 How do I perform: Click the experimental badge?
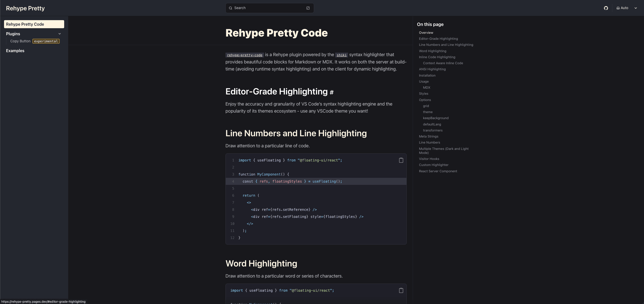(x=46, y=41)
